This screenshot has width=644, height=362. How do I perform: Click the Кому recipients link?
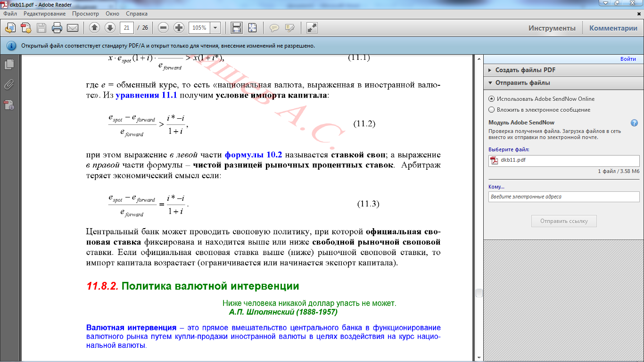[x=496, y=187]
